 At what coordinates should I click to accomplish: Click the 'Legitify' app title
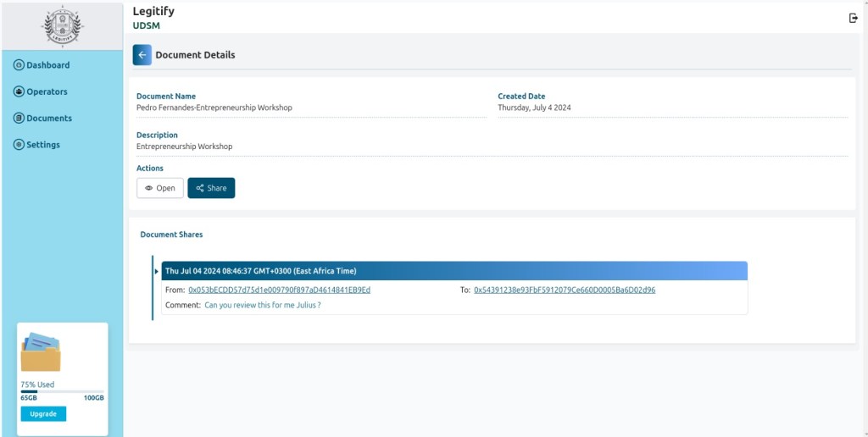click(153, 11)
